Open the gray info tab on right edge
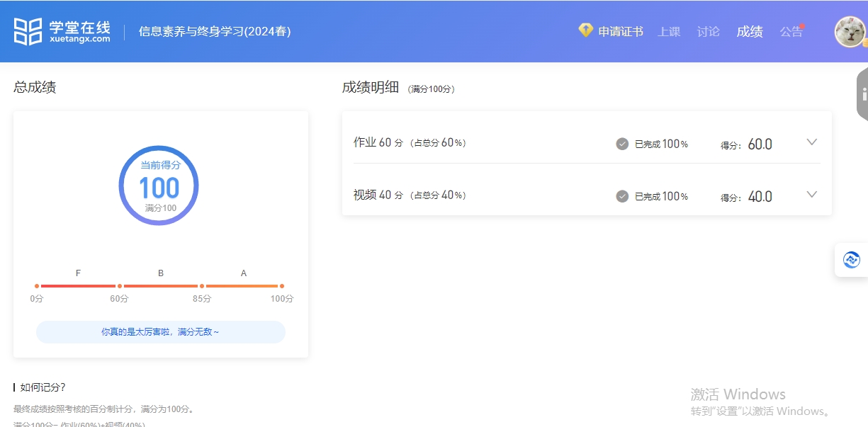 click(x=862, y=94)
